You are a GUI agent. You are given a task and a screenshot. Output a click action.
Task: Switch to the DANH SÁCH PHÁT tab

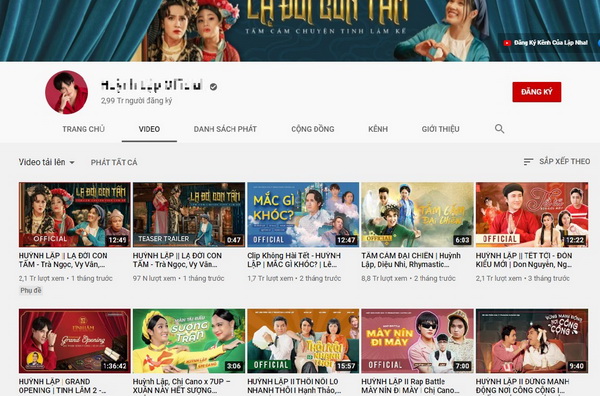coord(225,129)
